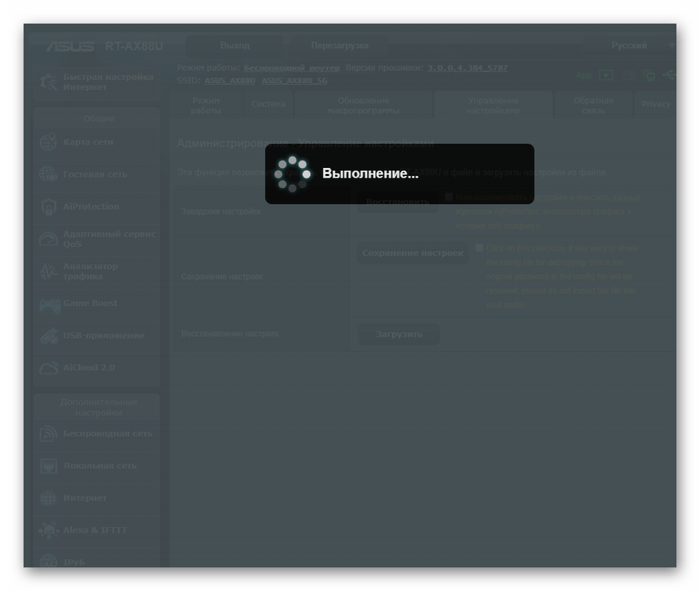Click the Выполнение loading spinner

pyautogui.click(x=293, y=174)
